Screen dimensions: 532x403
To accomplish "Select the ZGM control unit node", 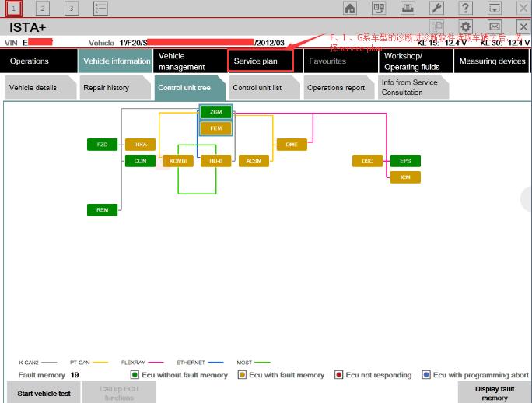I will tap(215, 112).
